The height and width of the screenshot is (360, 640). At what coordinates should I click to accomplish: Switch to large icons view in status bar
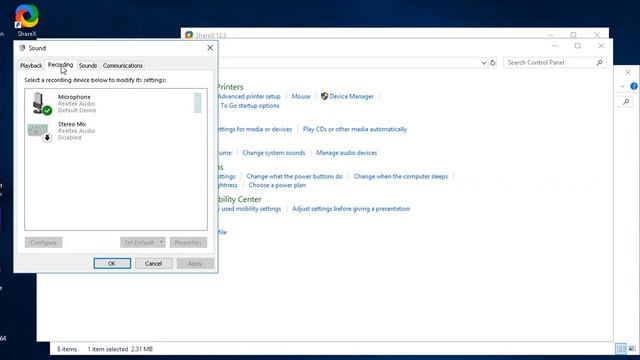pyautogui.click(x=632, y=349)
